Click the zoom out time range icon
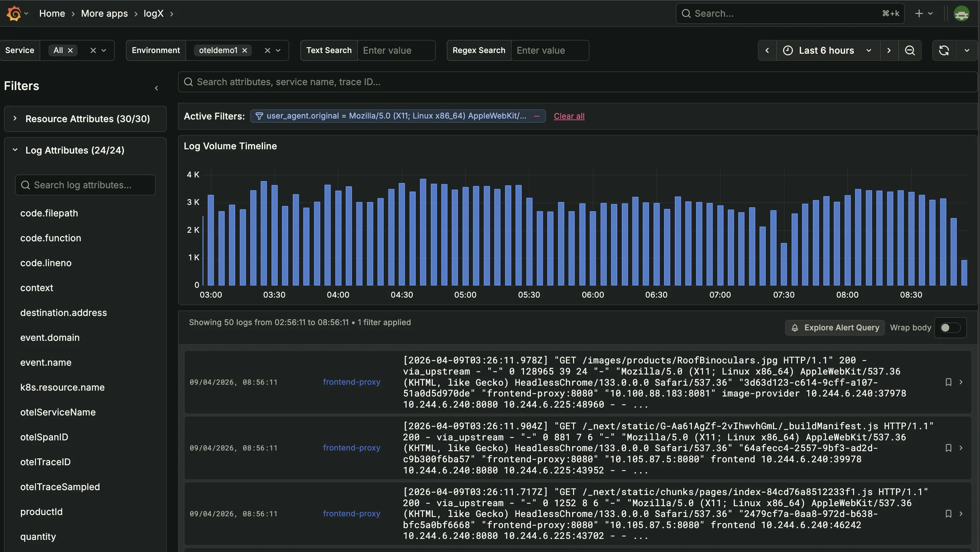The image size is (980, 552). pyautogui.click(x=910, y=50)
